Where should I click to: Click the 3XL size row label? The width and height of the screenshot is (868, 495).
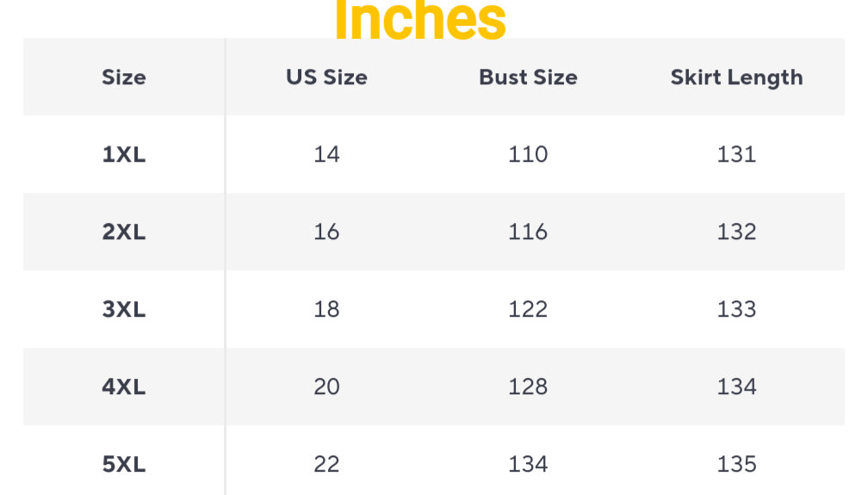(124, 310)
